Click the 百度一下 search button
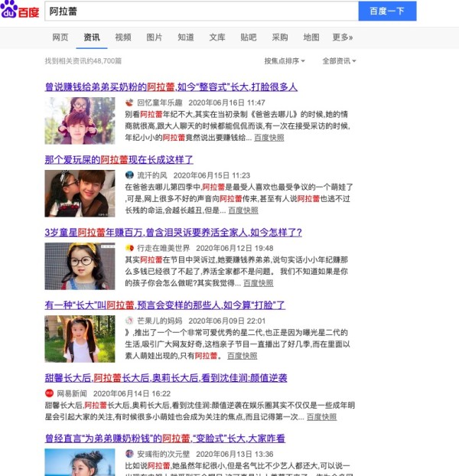This screenshot has width=459, height=476. pos(387,11)
